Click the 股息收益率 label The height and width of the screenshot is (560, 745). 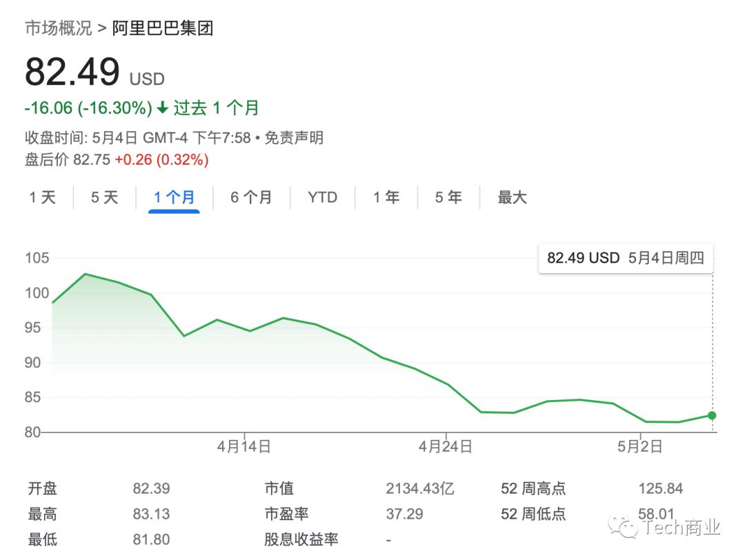pos(301,539)
